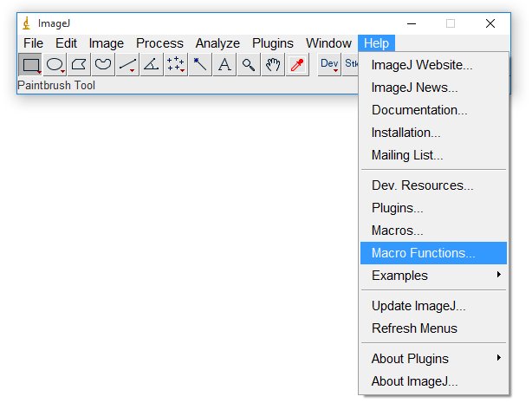Open the Edit menu
532x416 pixels.
click(x=66, y=43)
